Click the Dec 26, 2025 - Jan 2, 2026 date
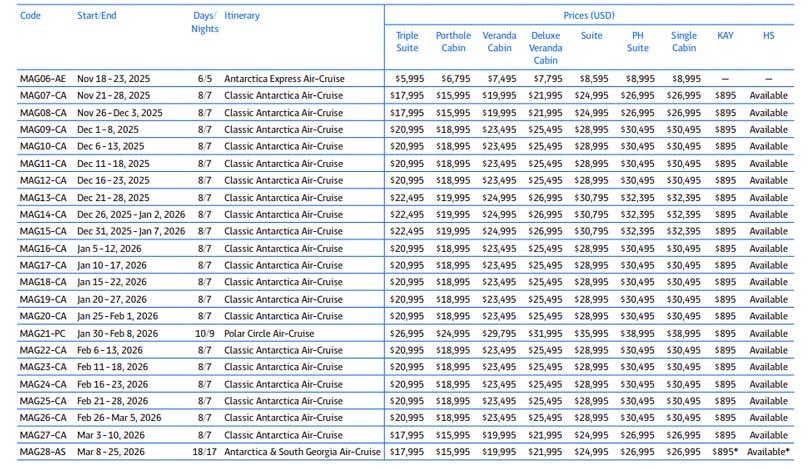810x468 pixels. click(x=131, y=214)
